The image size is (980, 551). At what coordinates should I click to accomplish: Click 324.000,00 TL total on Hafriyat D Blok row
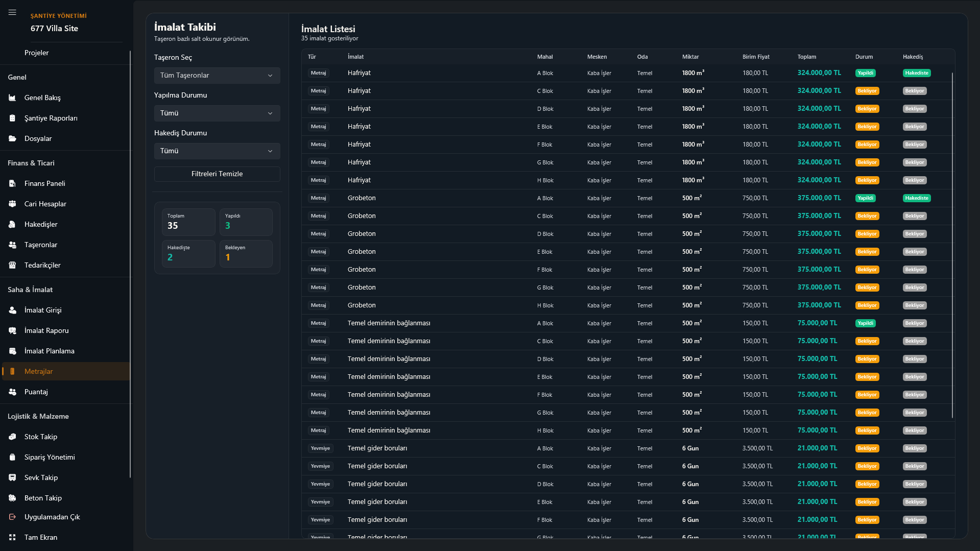click(819, 109)
